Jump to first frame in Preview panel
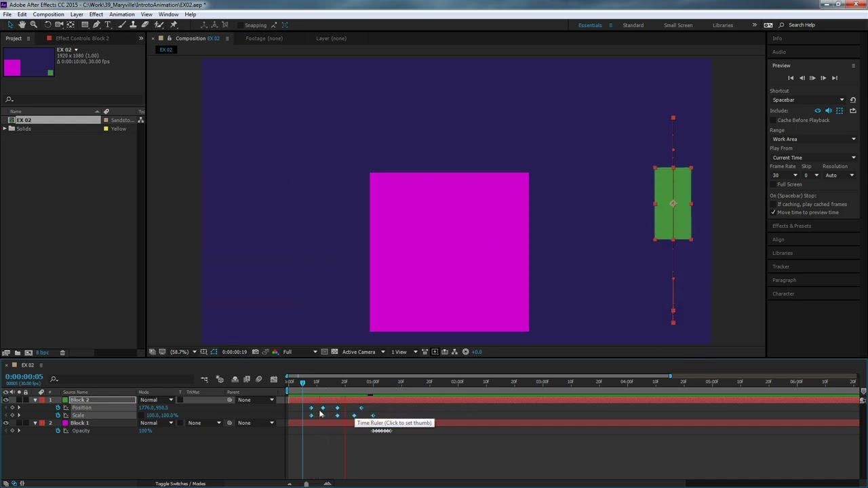Viewport: 868px width, 488px height. click(791, 78)
